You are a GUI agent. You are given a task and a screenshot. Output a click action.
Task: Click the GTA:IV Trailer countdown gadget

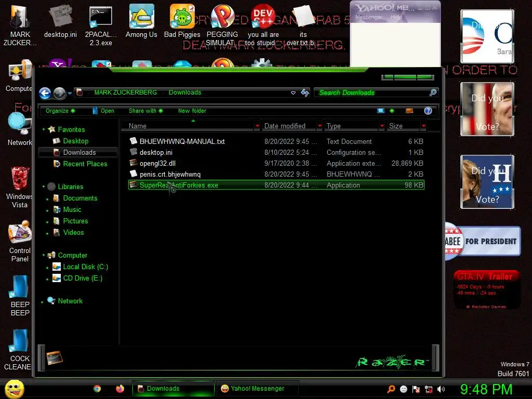[x=486, y=289]
